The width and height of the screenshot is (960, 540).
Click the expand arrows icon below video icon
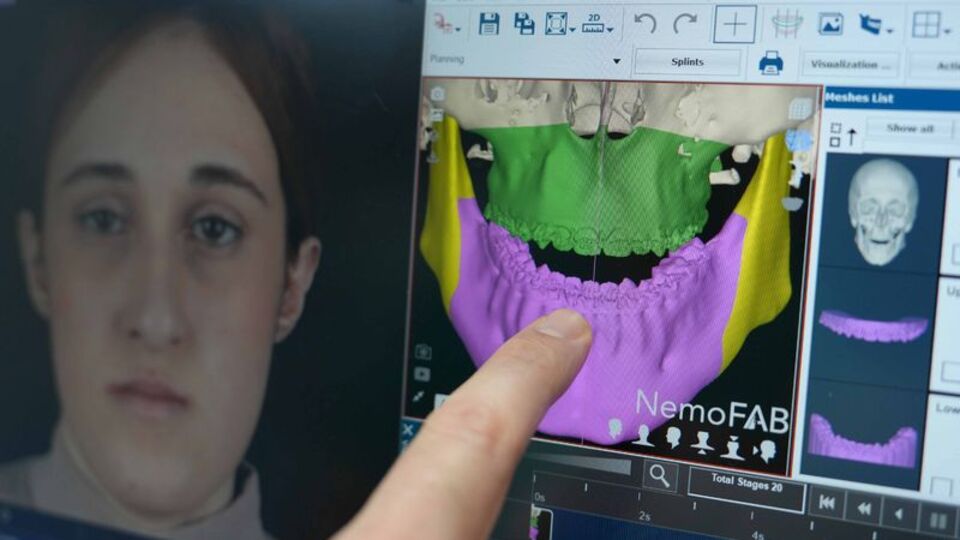pyautogui.click(x=419, y=396)
